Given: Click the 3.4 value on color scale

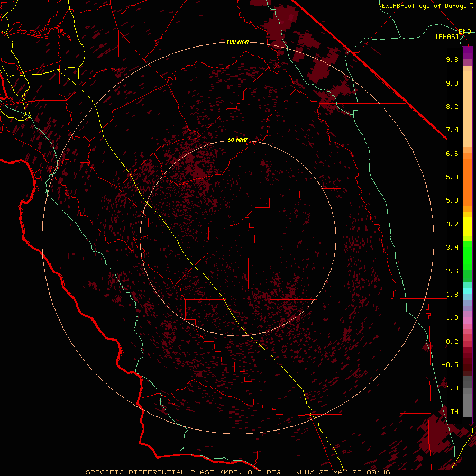Looking at the screenshot, I should tap(452, 248).
